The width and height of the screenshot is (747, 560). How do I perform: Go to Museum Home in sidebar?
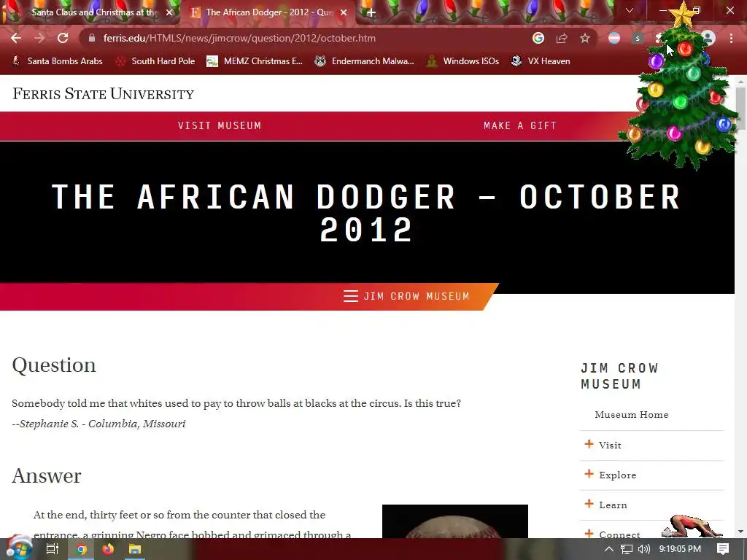[631, 415]
